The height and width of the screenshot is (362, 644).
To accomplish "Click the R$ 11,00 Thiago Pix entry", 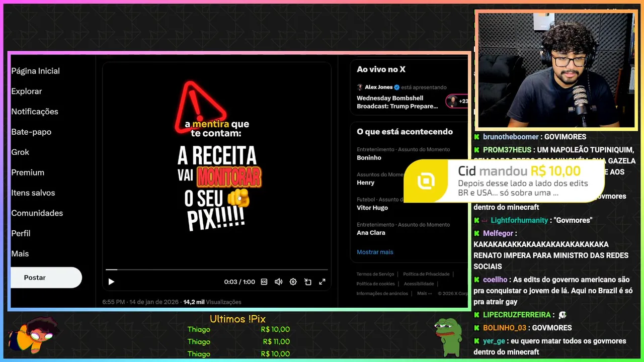I will click(x=238, y=342).
